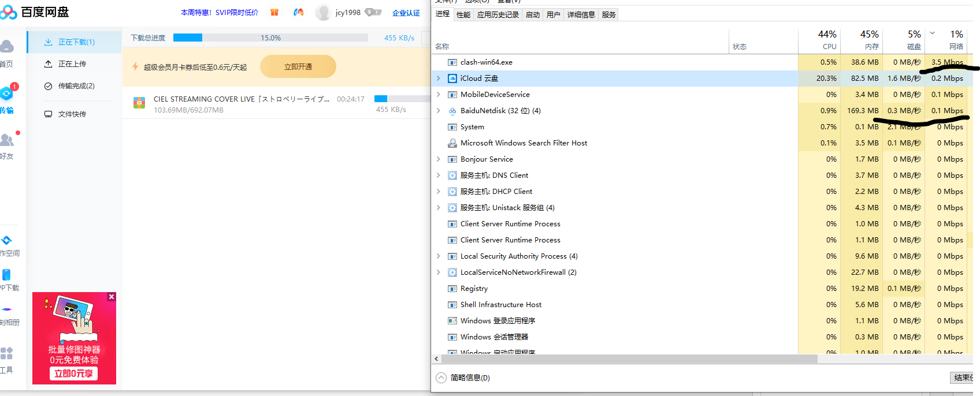Open the workspace icon in sidebar

click(x=6, y=240)
